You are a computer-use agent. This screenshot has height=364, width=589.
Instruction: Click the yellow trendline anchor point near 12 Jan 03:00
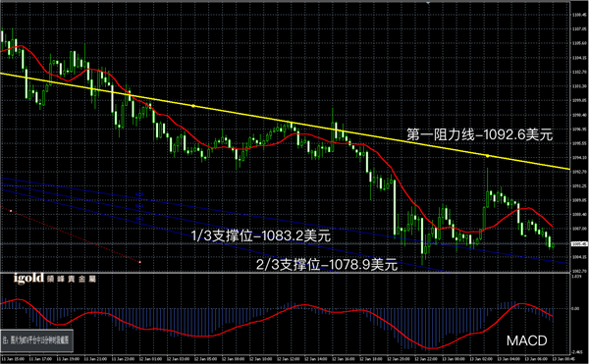pyautogui.click(x=193, y=106)
